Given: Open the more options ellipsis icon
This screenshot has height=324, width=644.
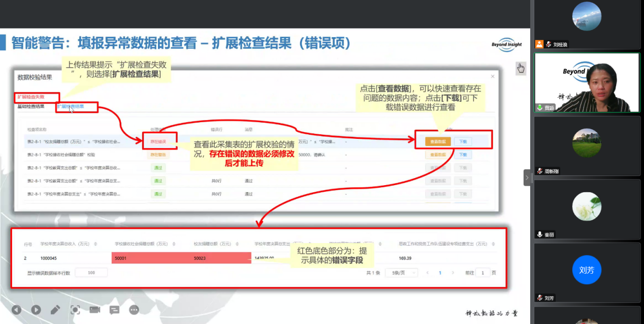Looking at the screenshot, I should click(x=134, y=309).
